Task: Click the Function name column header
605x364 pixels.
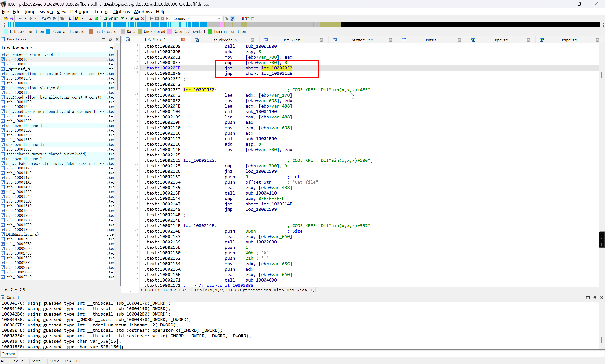Action: (x=53, y=48)
